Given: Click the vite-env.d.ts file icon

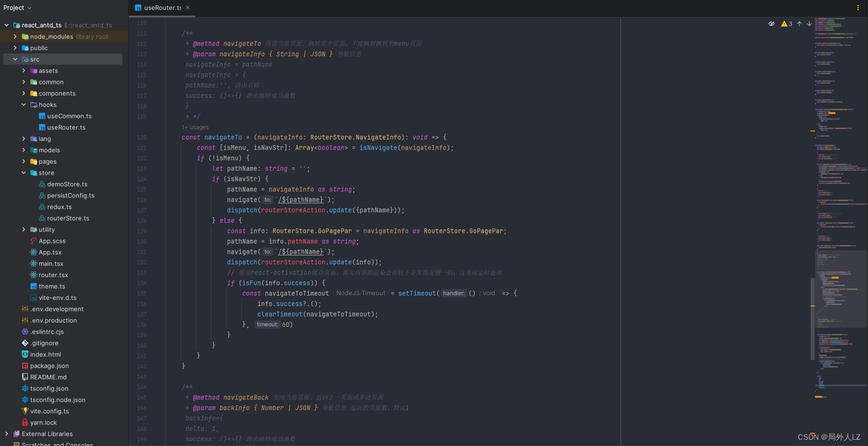Looking at the screenshot, I should [34, 297].
